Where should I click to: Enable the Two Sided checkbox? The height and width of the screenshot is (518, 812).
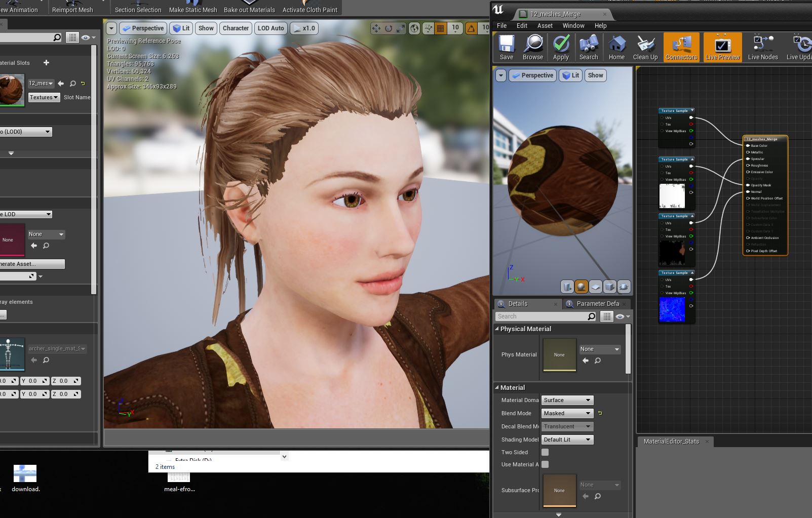coord(545,452)
